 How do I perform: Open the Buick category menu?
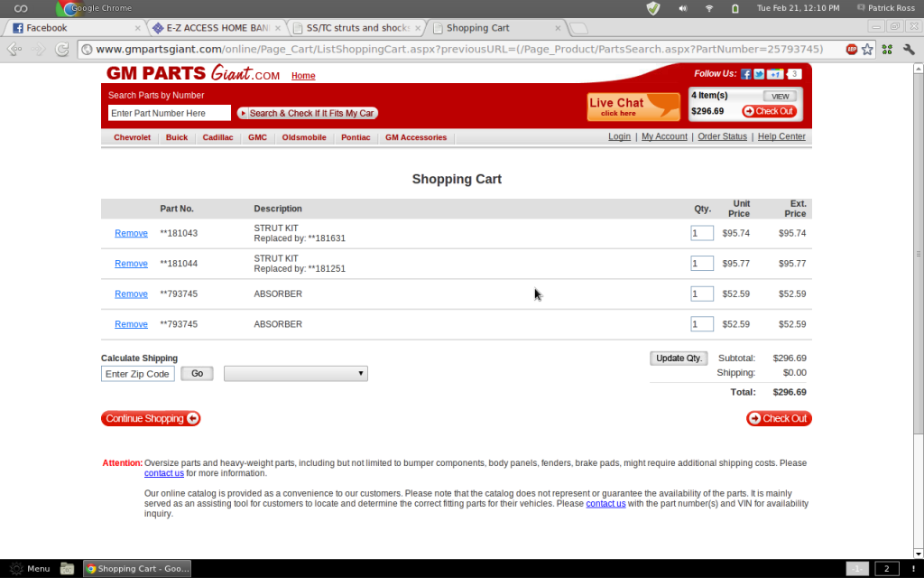[x=177, y=137]
